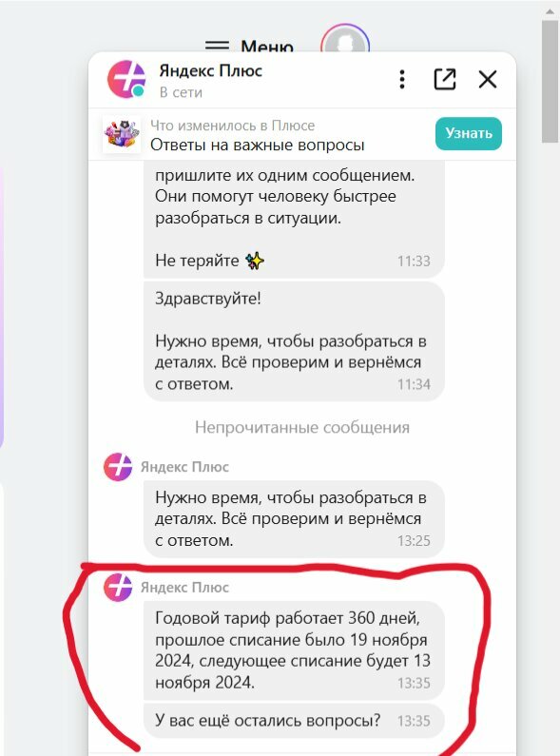The width and height of the screenshot is (560, 756).
Task: Click Яндекс Плюс avatar beside Годовой тариф message
Action: click(x=118, y=588)
